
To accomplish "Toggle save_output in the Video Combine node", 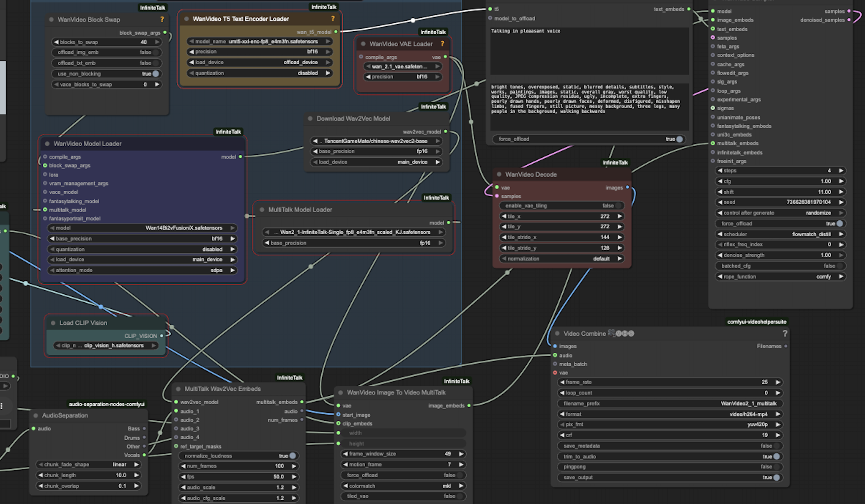I will tap(777, 477).
